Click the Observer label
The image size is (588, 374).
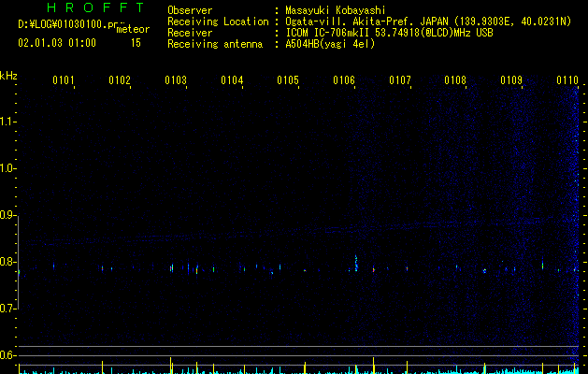pos(190,10)
